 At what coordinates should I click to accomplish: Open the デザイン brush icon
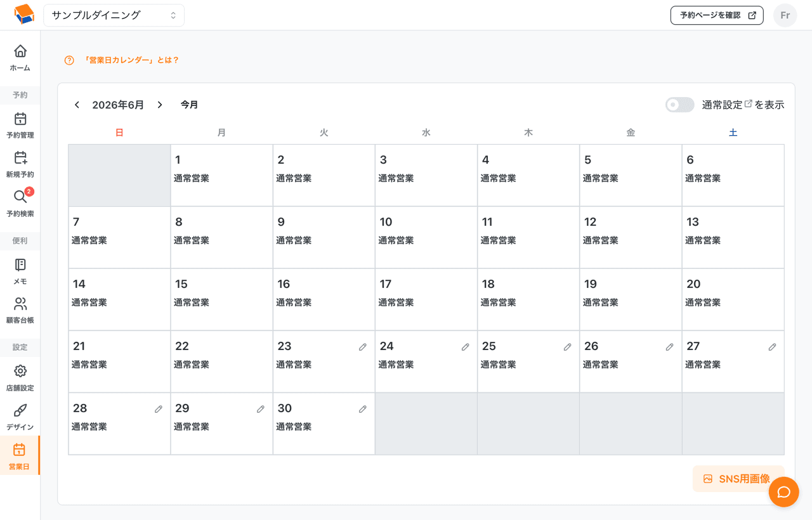click(x=20, y=410)
